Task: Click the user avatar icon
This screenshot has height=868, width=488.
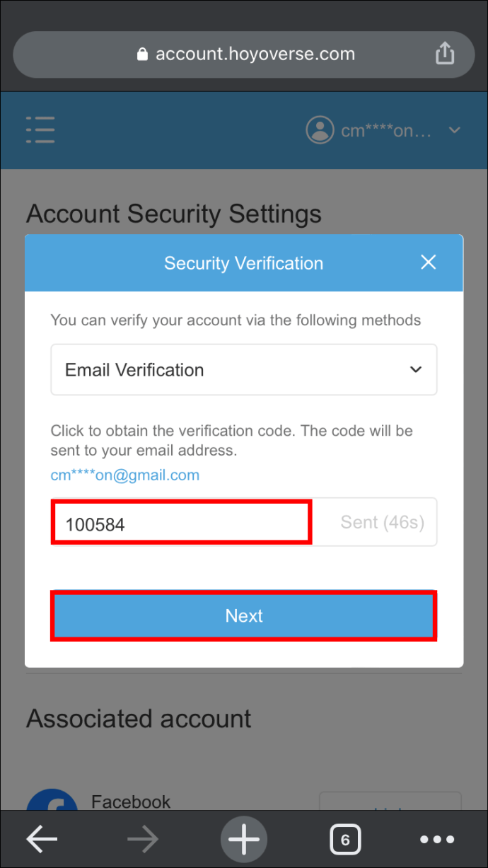Action: point(320,129)
